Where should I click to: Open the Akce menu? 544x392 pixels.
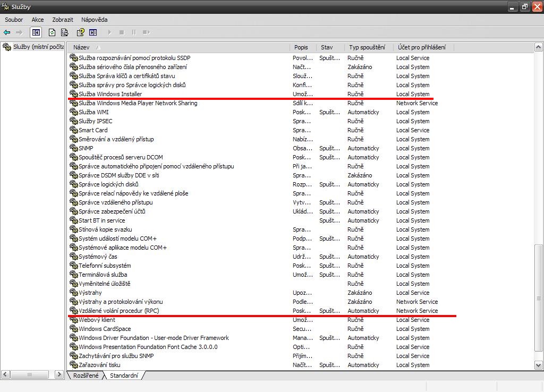pyautogui.click(x=38, y=20)
